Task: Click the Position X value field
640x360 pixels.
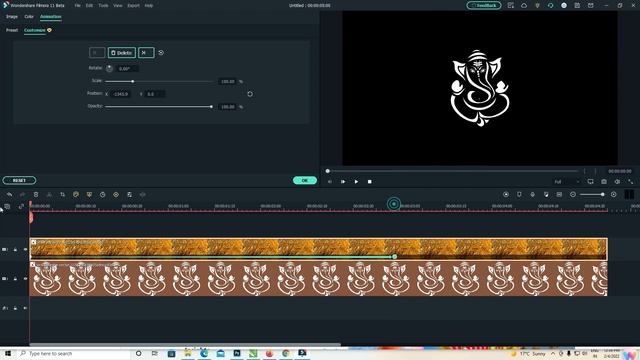Action: pos(121,94)
